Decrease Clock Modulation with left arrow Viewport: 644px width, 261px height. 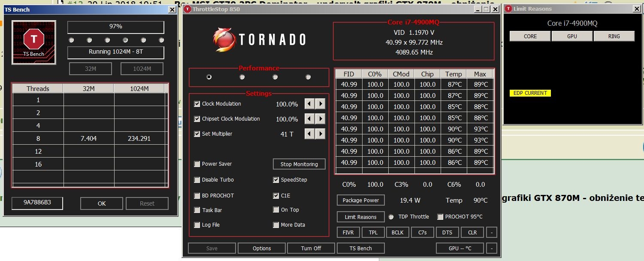(x=309, y=104)
